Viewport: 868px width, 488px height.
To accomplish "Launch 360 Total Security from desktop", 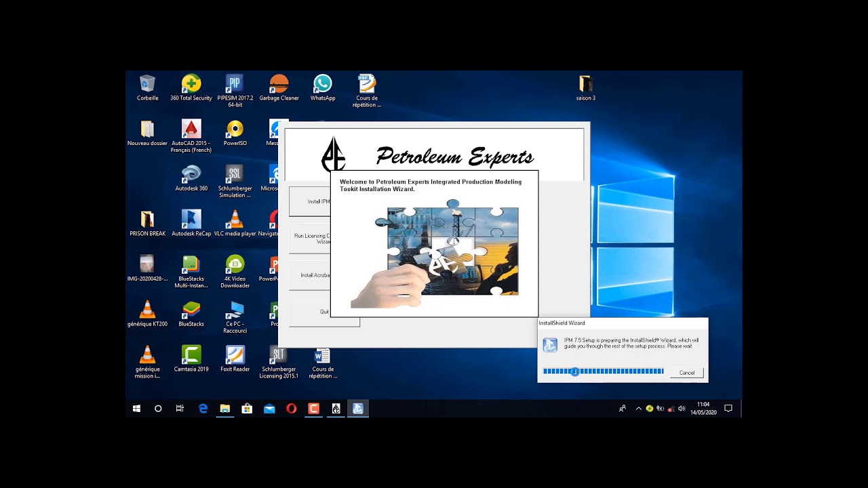I will pyautogui.click(x=191, y=88).
